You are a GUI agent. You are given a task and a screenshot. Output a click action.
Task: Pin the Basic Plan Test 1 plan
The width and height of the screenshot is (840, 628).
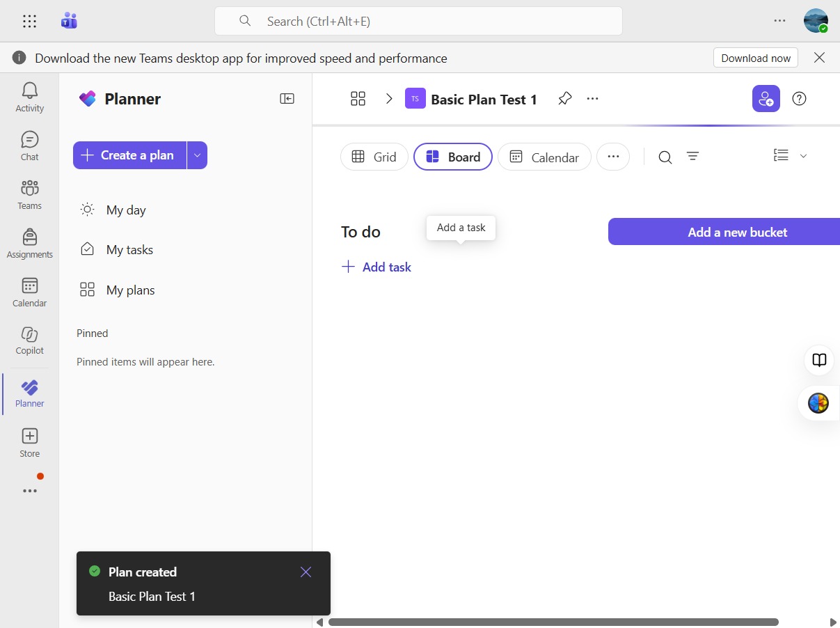[x=564, y=99]
